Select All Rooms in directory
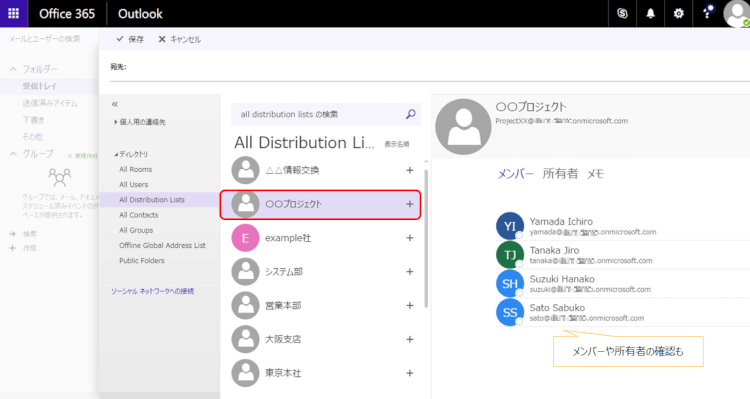 (135, 169)
